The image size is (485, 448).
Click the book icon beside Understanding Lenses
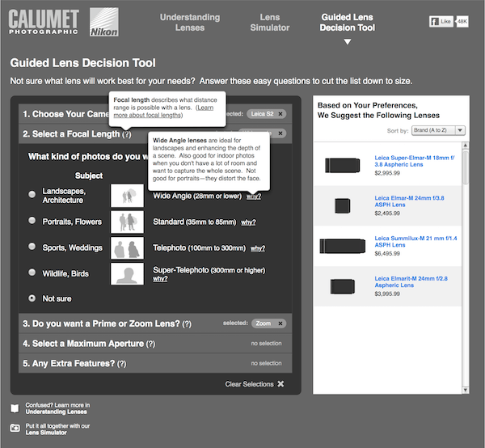15,408
